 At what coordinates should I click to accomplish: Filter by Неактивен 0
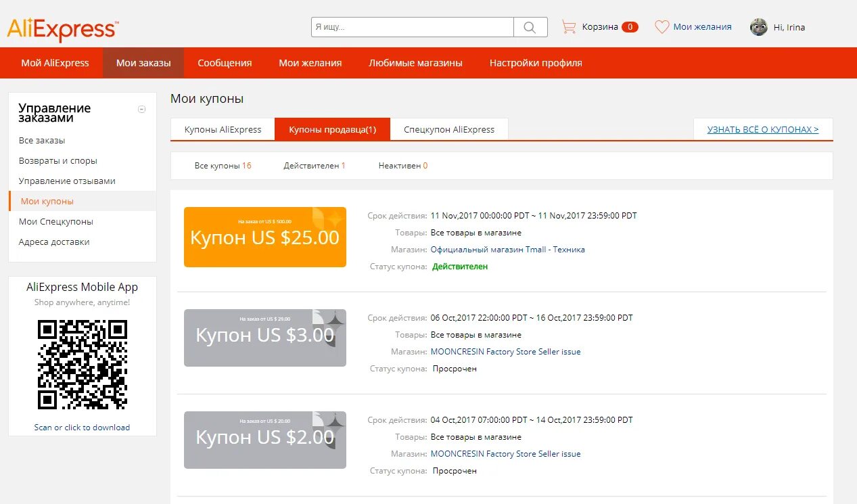(403, 166)
